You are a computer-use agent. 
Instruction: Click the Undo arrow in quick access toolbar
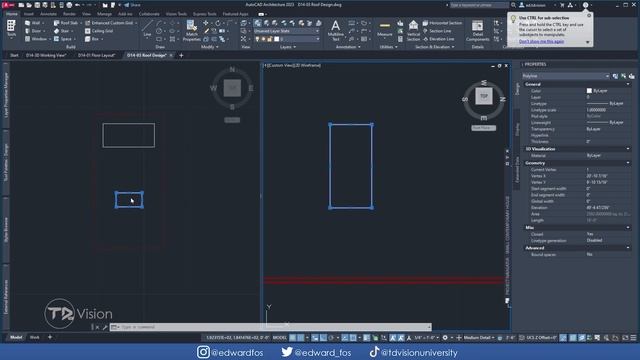tap(78, 5)
